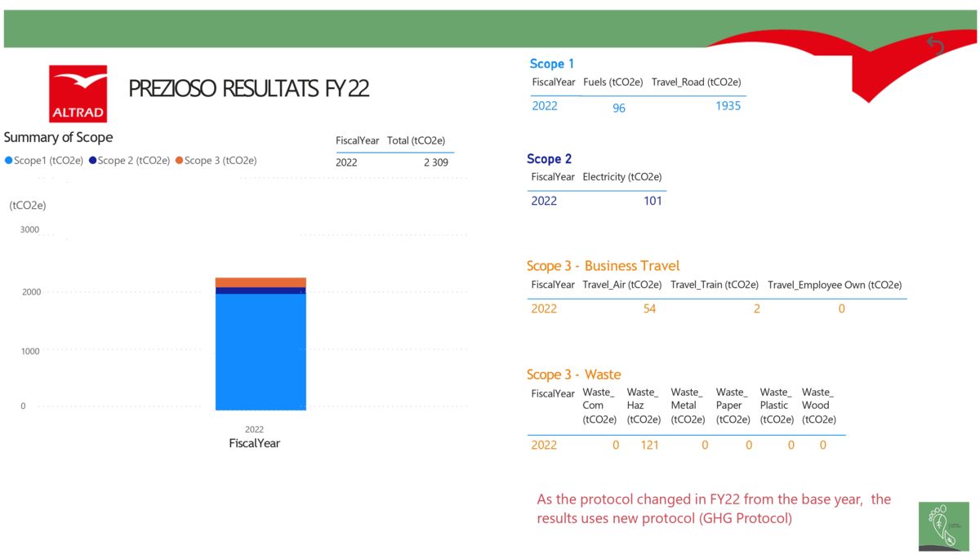Click the Waste_Haz value 121

tap(649, 445)
